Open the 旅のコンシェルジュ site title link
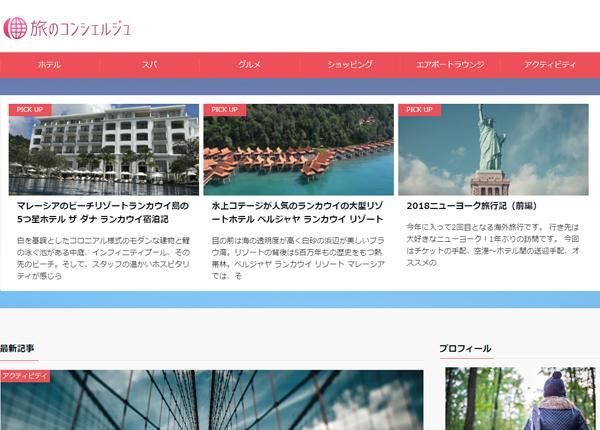This screenshot has width=600, height=430. click(x=80, y=28)
